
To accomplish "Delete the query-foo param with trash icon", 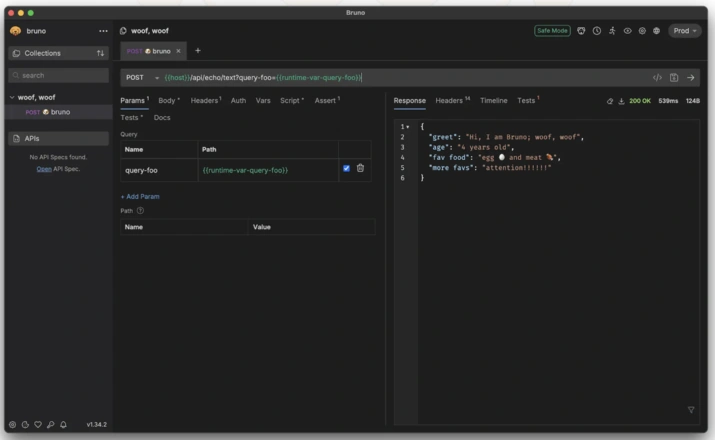I will click(x=360, y=168).
